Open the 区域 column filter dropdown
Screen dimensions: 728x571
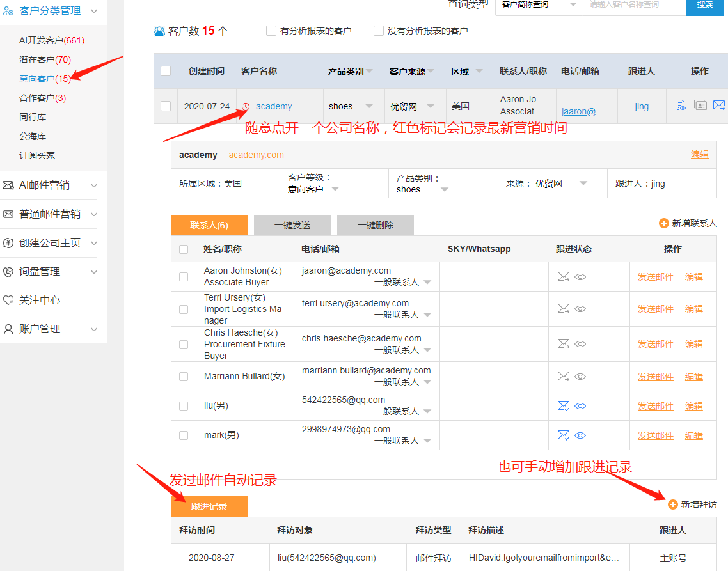tap(479, 71)
